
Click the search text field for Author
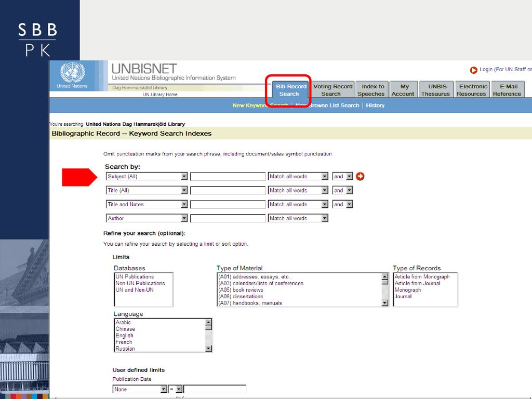click(228, 219)
